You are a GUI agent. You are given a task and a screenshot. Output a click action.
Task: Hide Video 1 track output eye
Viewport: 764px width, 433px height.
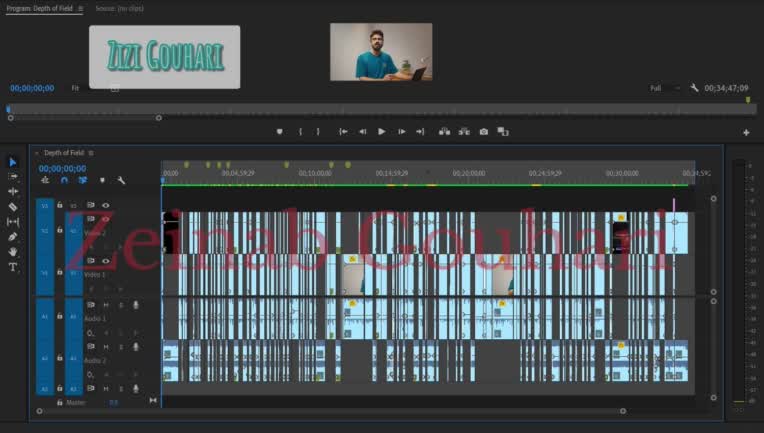click(x=106, y=261)
